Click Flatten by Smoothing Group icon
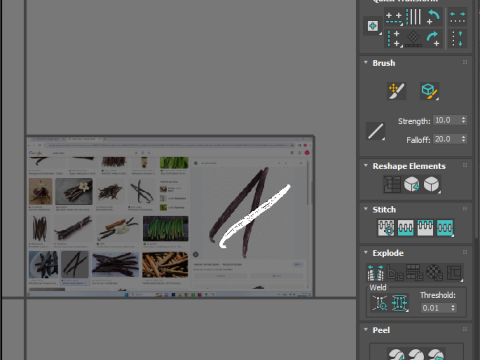 click(x=415, y=273)
